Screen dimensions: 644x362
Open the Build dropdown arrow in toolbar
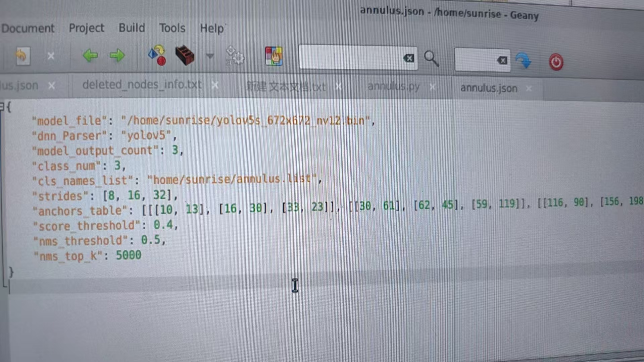pyautogui.click(x=210, y=56)
